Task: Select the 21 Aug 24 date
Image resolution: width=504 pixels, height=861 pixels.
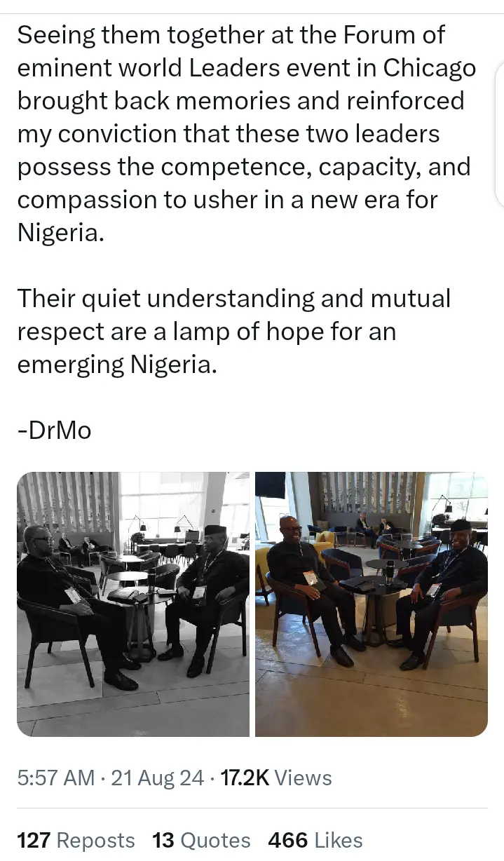Action: pos(157,778)
